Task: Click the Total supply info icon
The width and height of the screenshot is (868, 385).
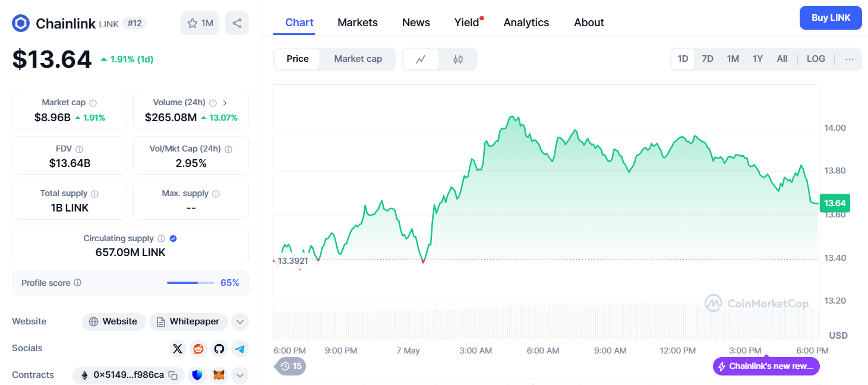Action: point(94,194)
